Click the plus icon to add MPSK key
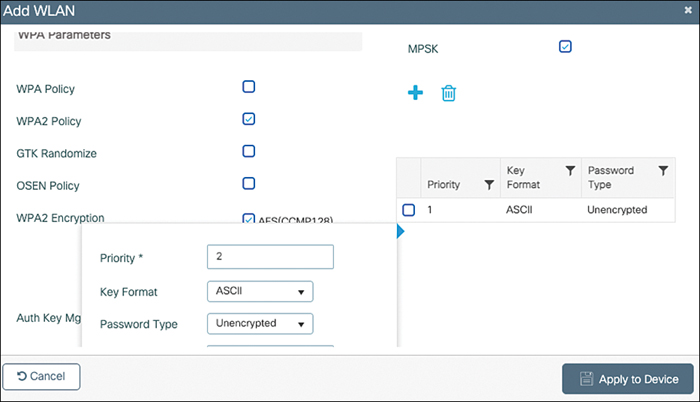The height and width of the screenshot is (402, 700). tap(415, 93)
